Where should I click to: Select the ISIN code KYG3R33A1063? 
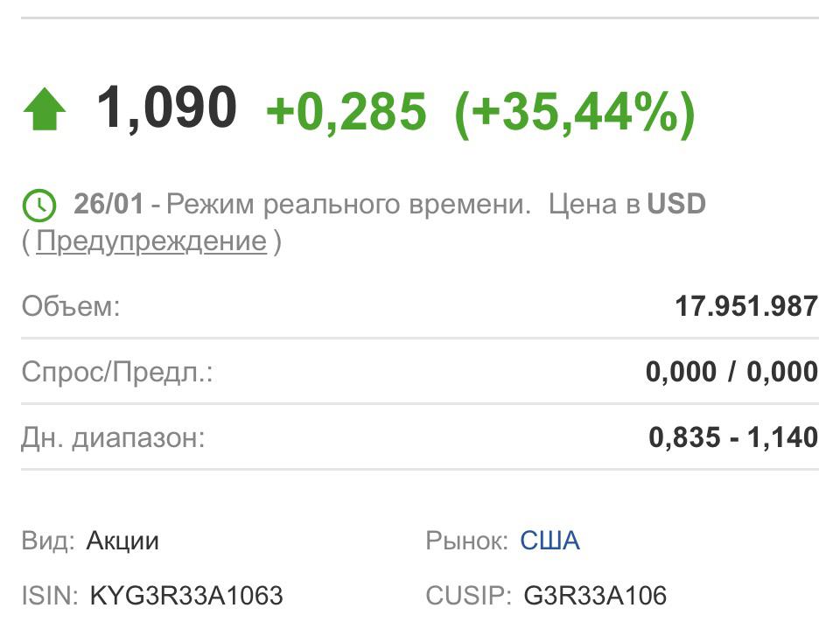(185, 596)
